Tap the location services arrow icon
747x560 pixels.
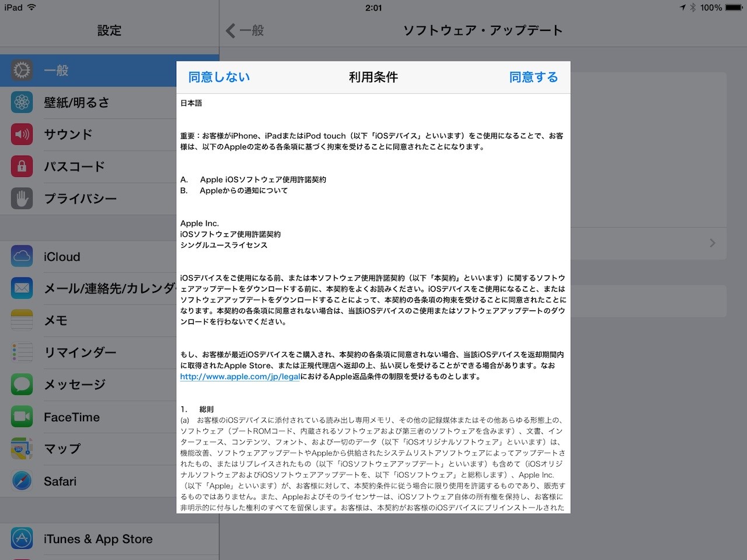[683, 8]
